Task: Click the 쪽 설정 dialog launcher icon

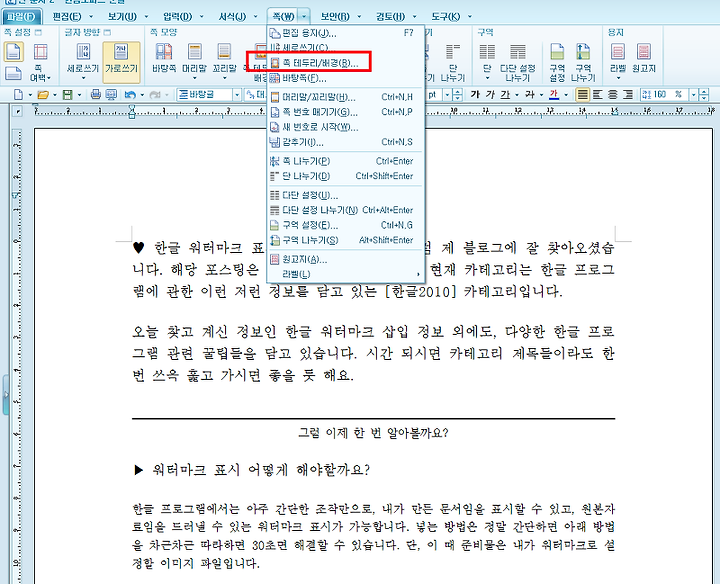Action: (38, 32)
